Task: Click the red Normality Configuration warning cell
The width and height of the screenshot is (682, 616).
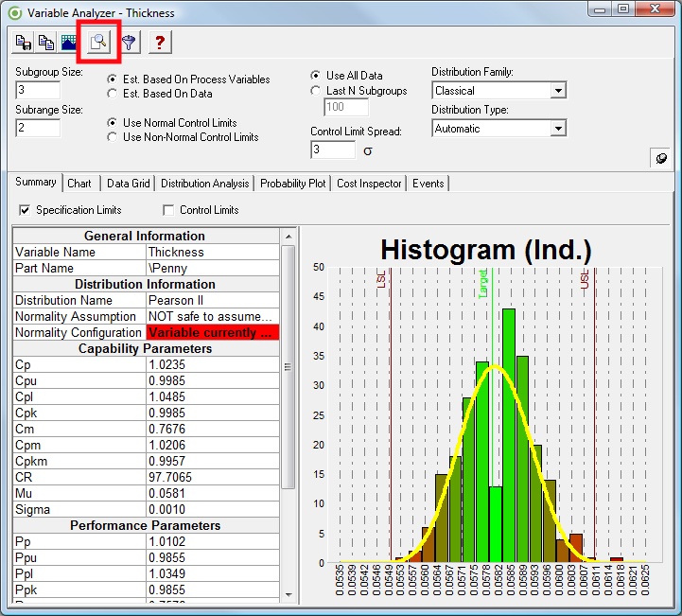Action: (x=213, y=332)
